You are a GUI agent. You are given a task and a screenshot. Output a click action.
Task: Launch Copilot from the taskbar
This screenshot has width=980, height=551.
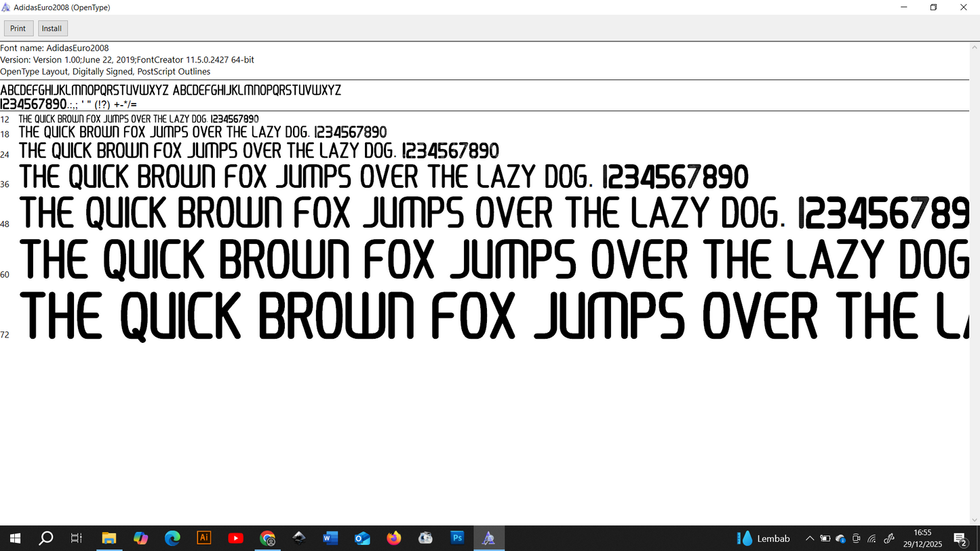(140, 539)
